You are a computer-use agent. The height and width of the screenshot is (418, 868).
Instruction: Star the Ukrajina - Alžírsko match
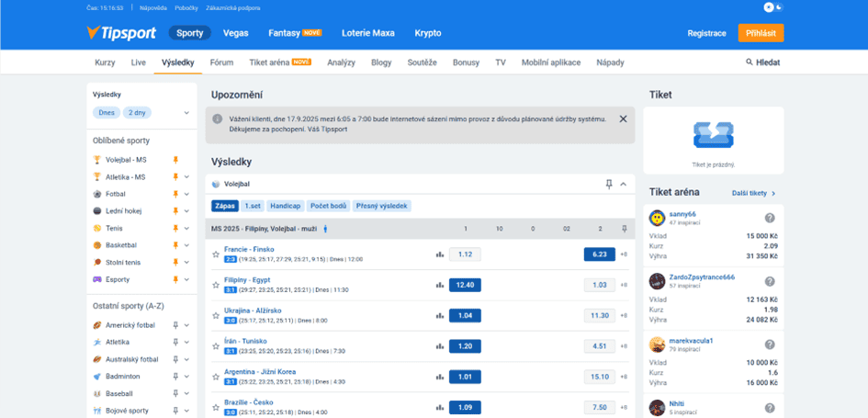(x=216, y=316)
